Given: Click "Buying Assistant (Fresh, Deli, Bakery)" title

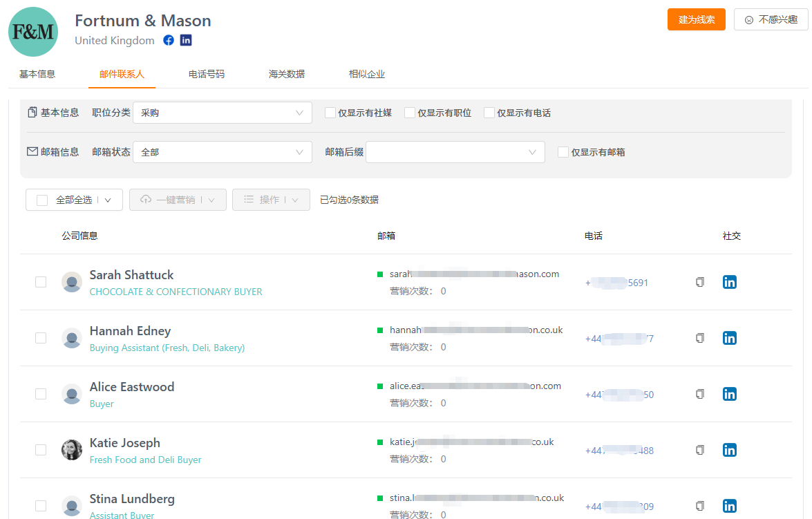Looking at the screenshot, I should 167,348.
